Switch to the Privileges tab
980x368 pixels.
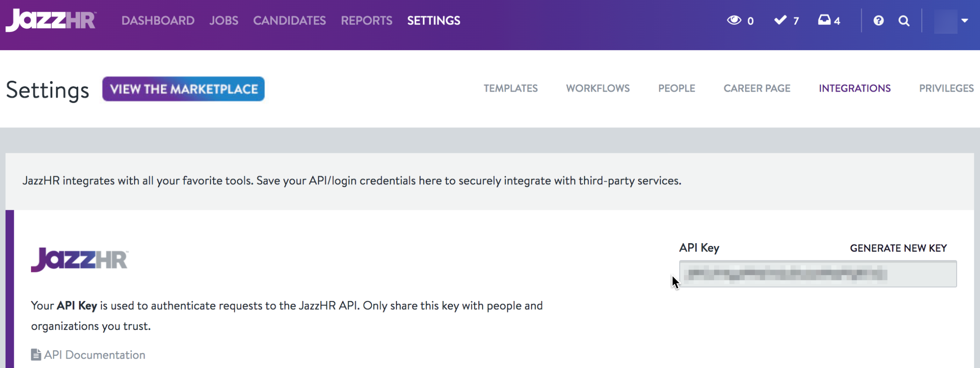[946, 88]
